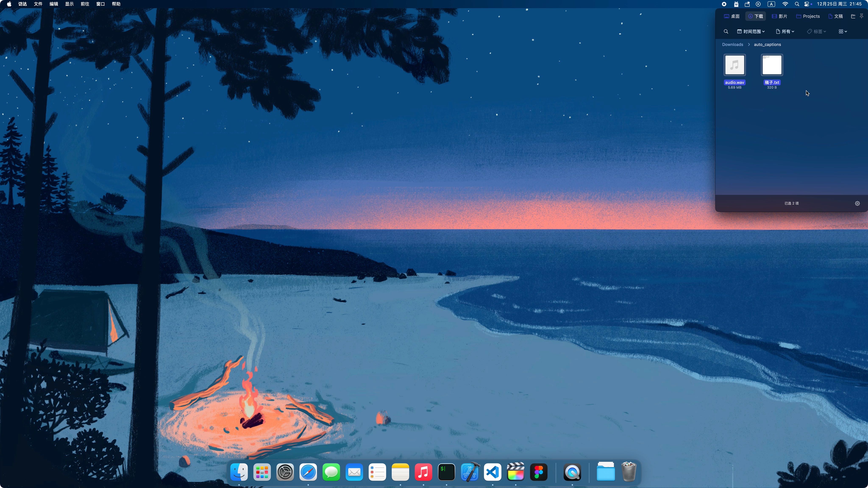Launch Reminders from the Dock

point(377,472)
